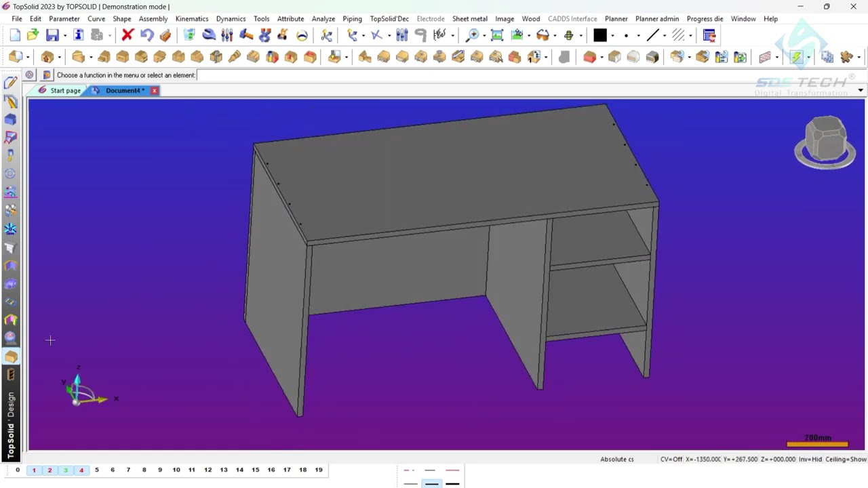
Task: Expand the document tabs list arrow at far right
Action: click(x=861, y=90)
